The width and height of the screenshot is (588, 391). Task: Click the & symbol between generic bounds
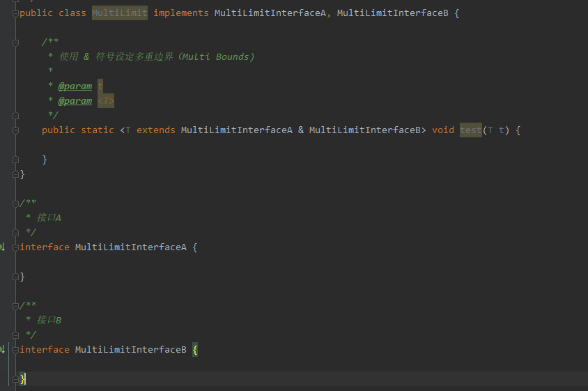point(301,130)
